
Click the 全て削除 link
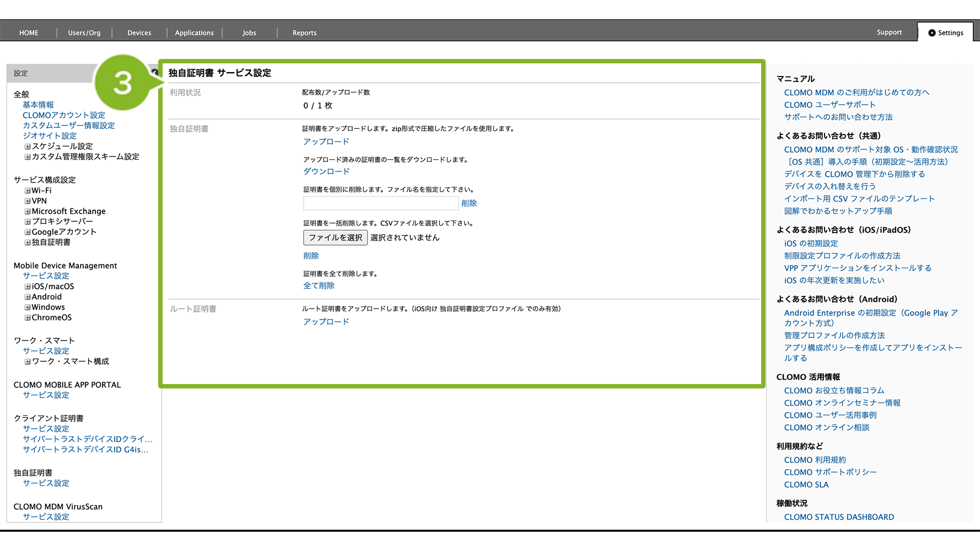click(x=319, y=285)
